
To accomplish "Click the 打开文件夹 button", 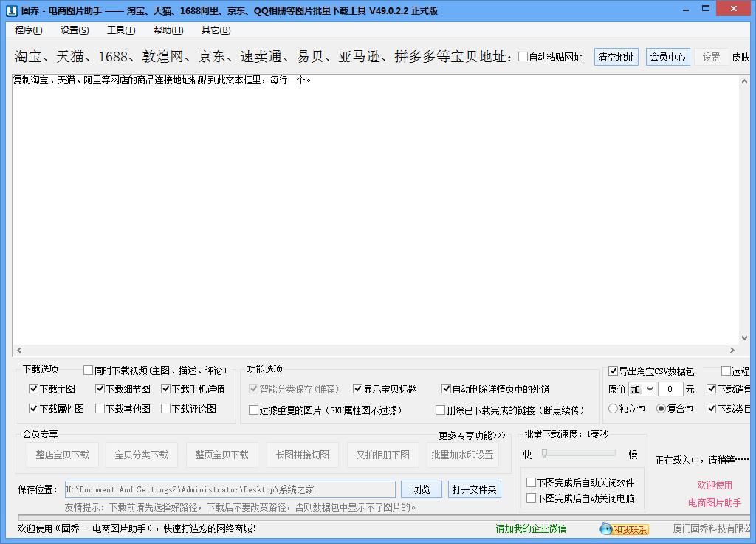I will click(x=475, y=489).
